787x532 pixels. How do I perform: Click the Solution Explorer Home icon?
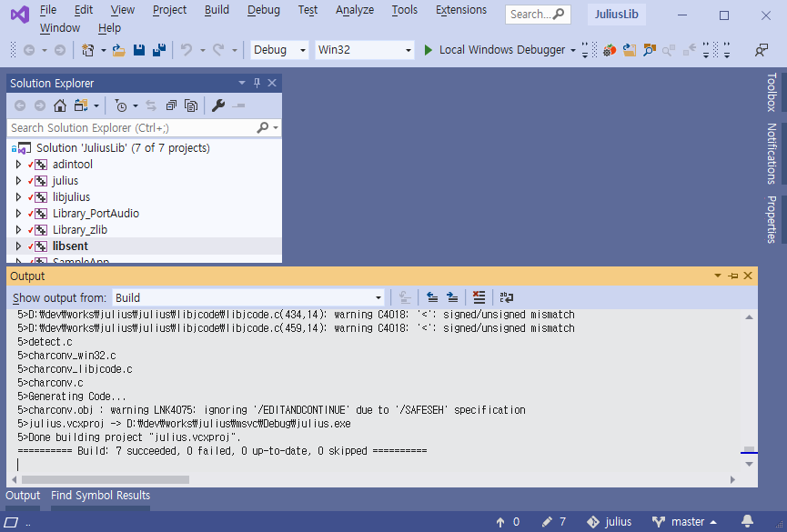tap(60, 105)
